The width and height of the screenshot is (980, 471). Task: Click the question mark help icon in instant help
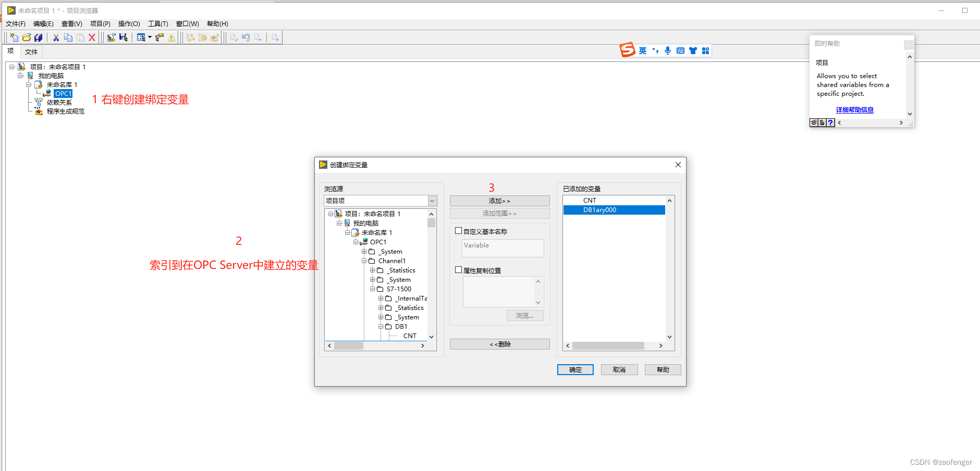[830, 122]
